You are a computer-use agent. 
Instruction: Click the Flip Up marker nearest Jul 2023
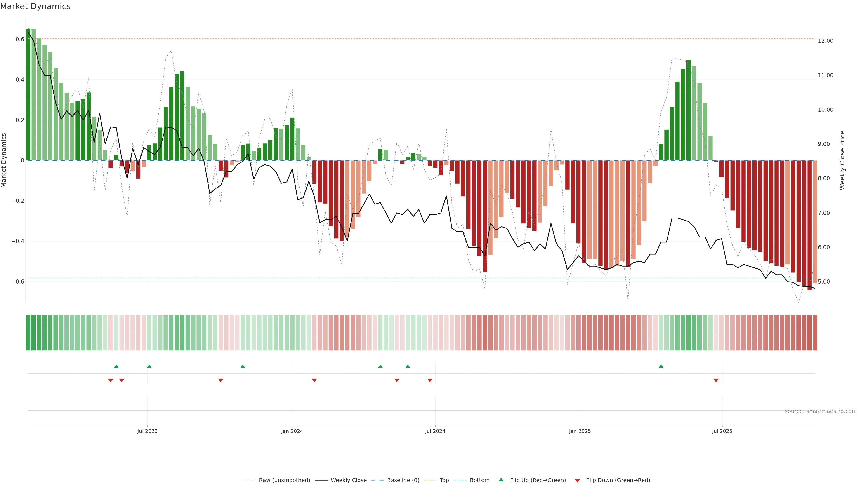tap(149, 366)
